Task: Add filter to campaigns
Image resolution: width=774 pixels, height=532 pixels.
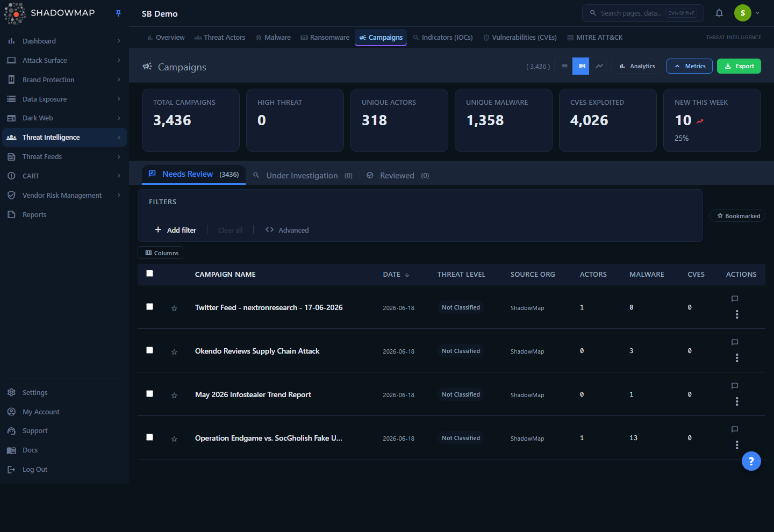Action: coord(175,230)
